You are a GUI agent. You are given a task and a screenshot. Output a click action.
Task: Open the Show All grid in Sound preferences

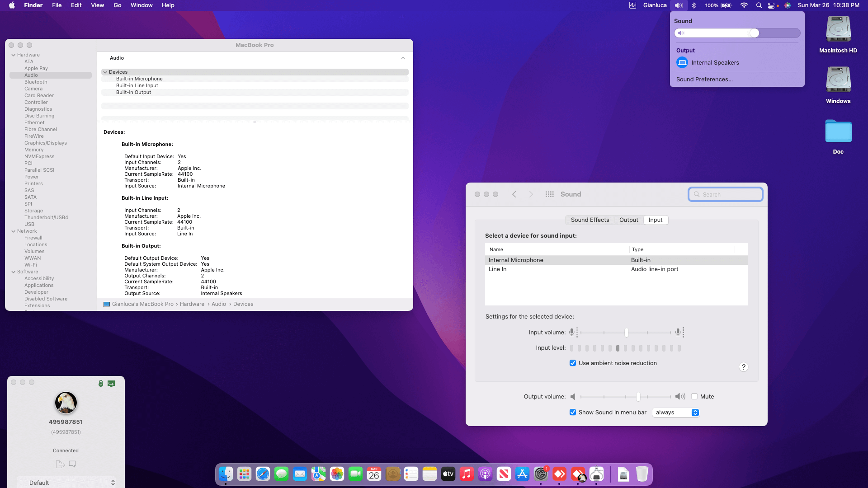(x=549, y=194)
